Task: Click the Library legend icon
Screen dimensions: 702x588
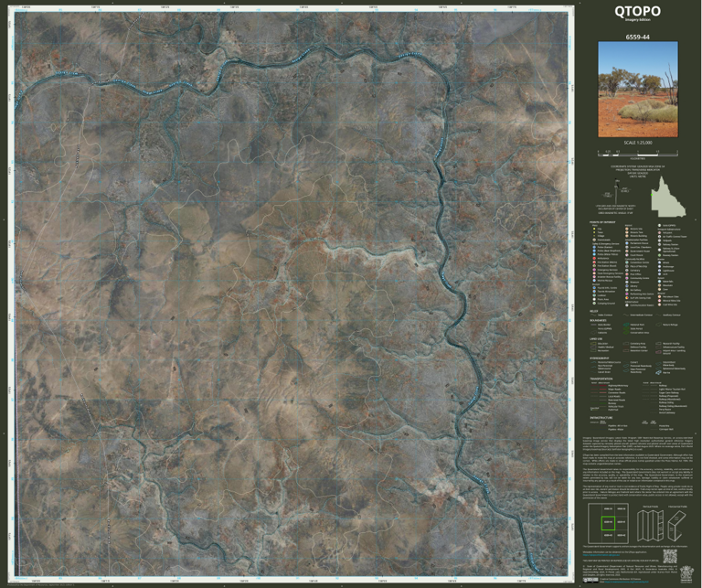Action: [x=627, y=286]
